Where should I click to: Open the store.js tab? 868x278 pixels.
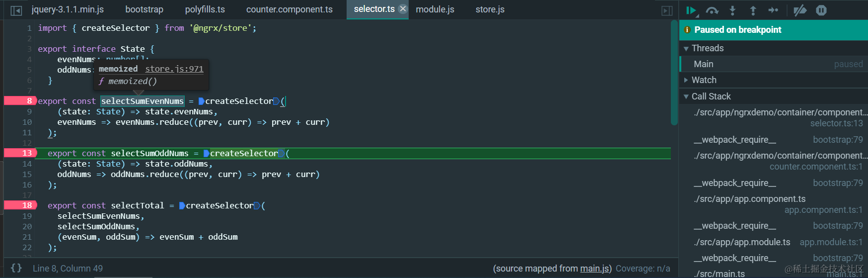coord(490,9)
